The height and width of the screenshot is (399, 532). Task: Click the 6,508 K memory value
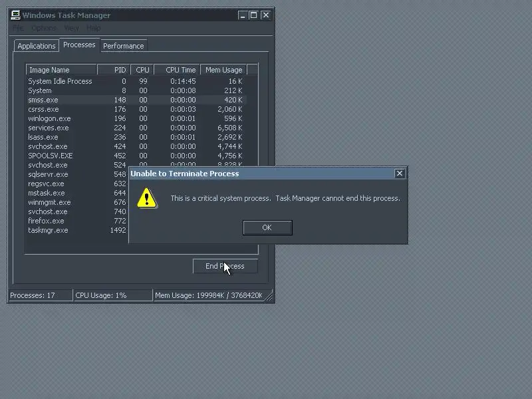229,128
